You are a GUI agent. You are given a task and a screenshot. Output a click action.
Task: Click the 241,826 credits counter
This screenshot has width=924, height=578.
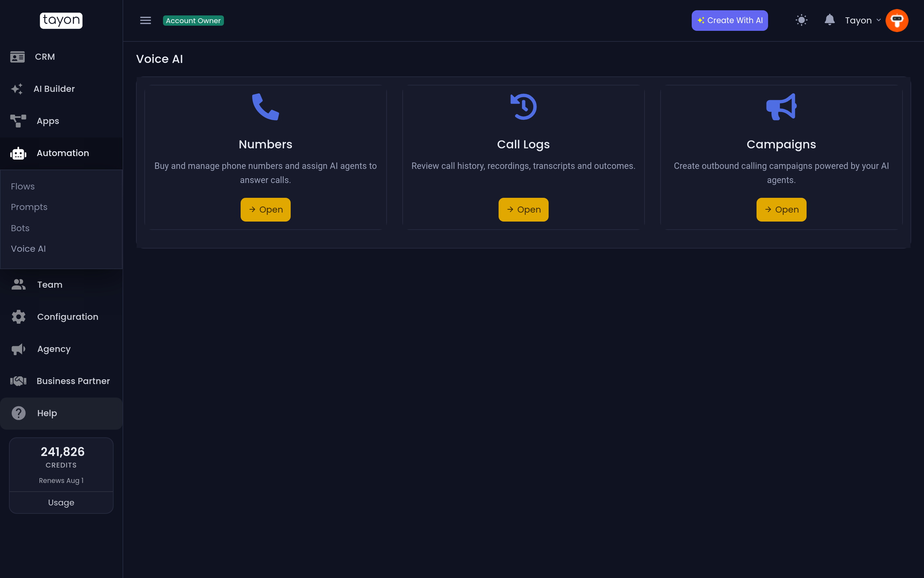[x=63, y=451]
